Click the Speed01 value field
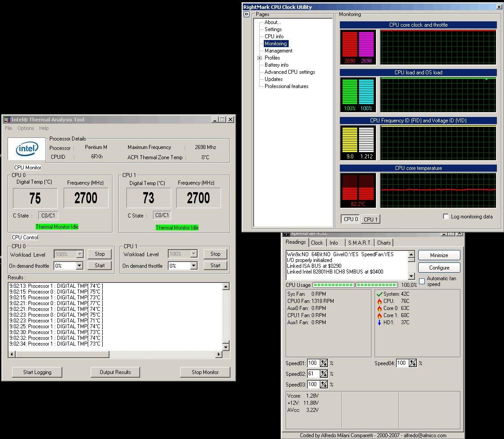The height and width of the screenshot is (439, 504). click(314, 363)
